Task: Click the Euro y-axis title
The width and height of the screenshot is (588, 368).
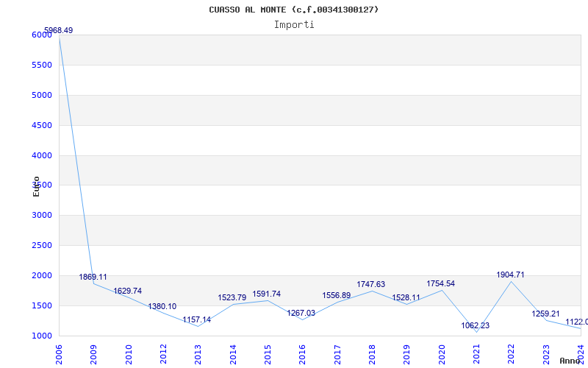Action: coord(36,186)
